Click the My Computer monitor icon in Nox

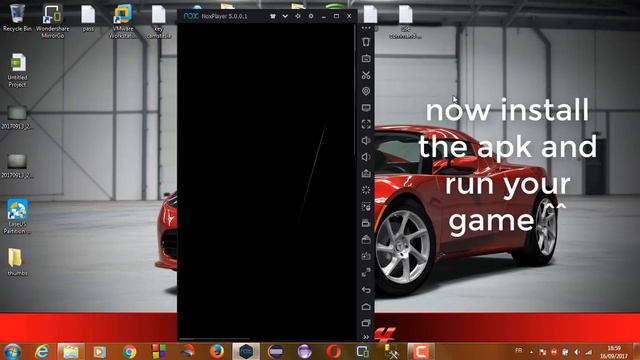366,108
